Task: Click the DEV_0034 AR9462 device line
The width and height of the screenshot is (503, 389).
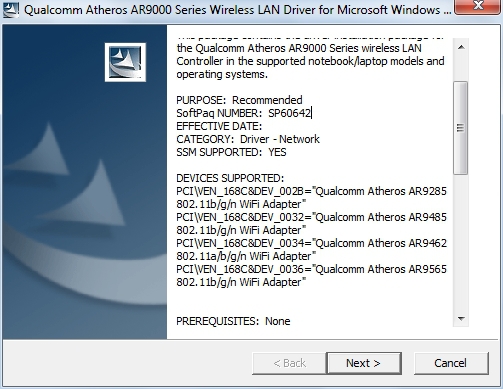Action: (x=311, y=243)
